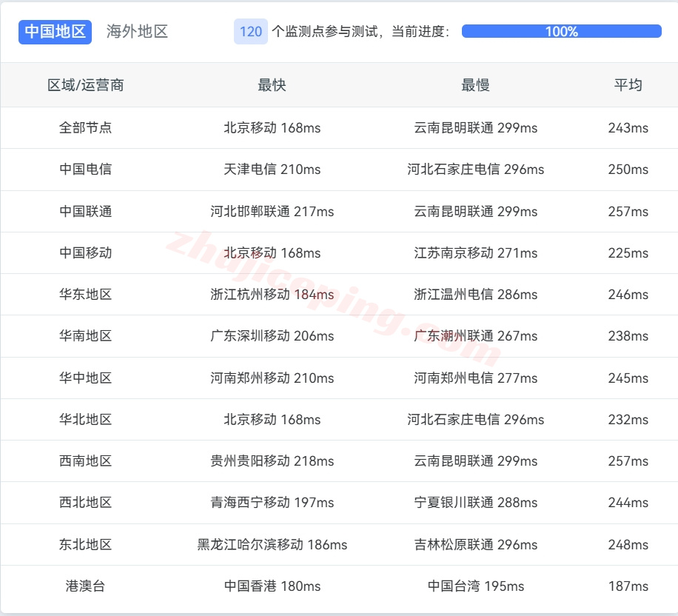Click 天津电信 210ms cell

(272, 169)
